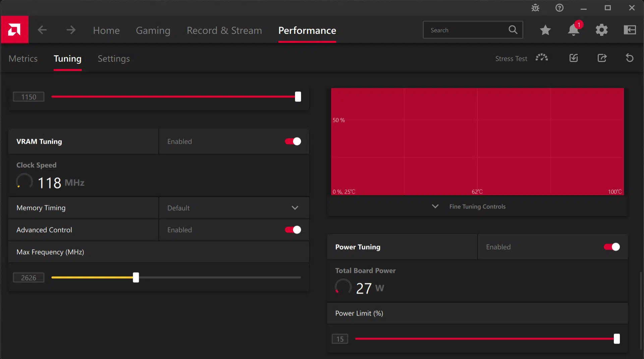Disable the Power Tuning toggle
The width and height of the screenshot is (644, 359).
pos(612,247)
